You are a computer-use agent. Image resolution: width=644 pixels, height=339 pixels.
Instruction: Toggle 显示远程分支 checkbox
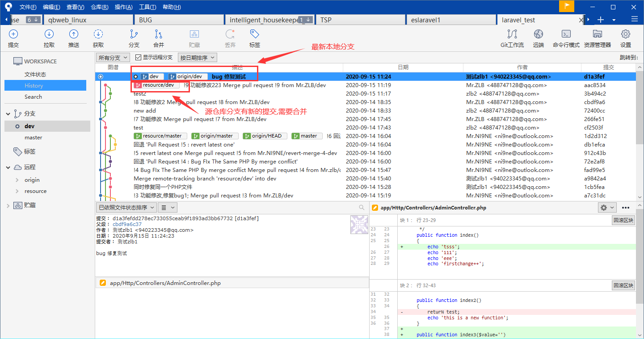[x=139, y=57]
